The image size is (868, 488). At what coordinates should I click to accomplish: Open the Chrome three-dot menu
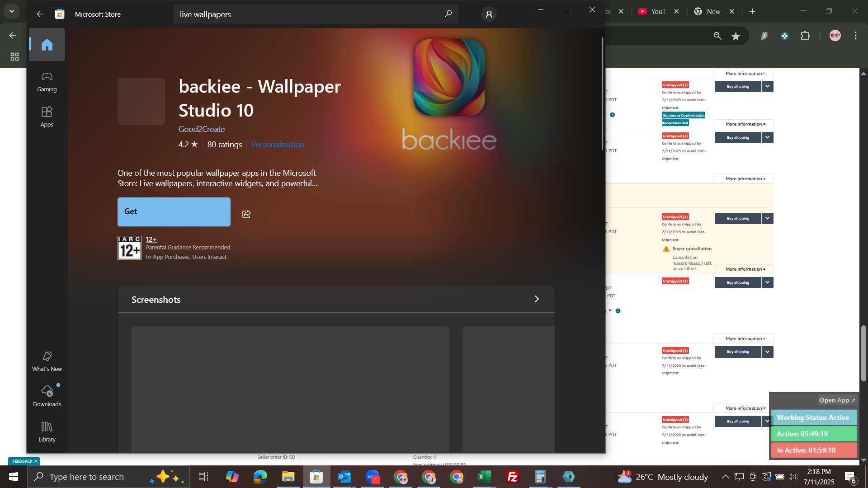(856, 36)
